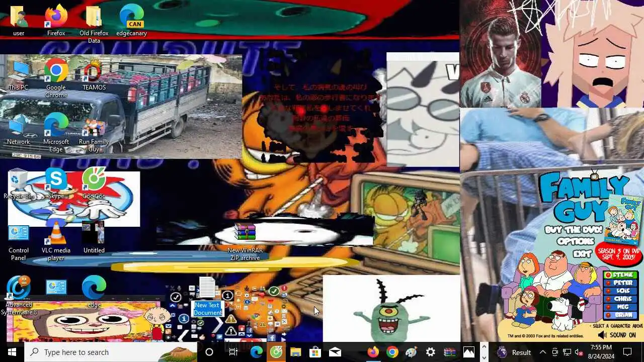Select the LOIS character option
The width and height of the screenshot is (644, 362).
coord(621,291)
